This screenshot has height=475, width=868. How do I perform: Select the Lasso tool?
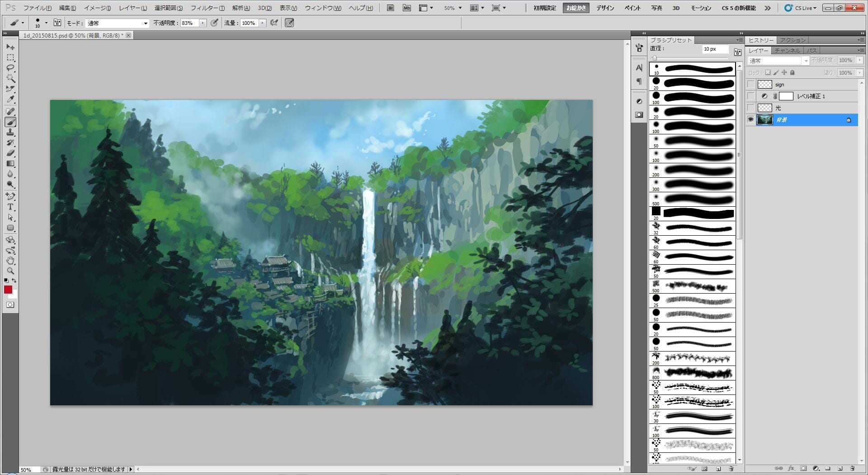(x=10, y=68)
